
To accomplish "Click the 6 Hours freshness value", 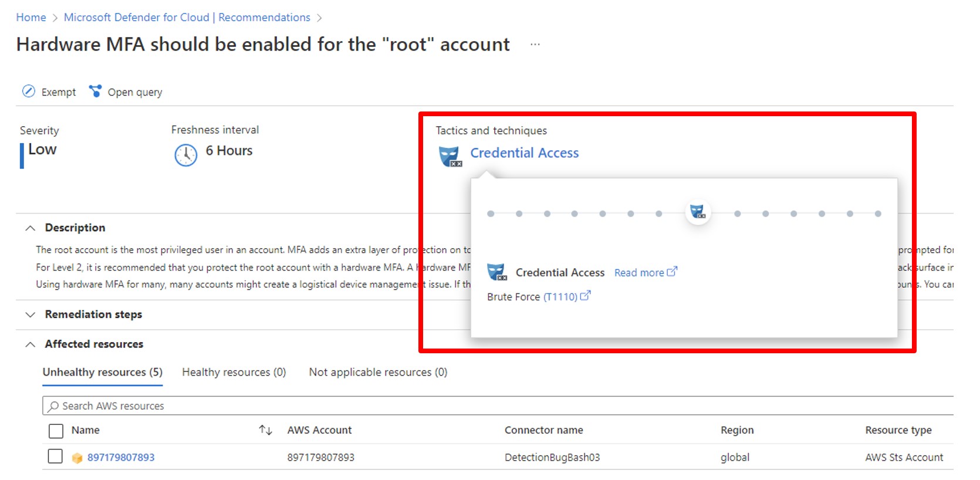I will (229, 151).
